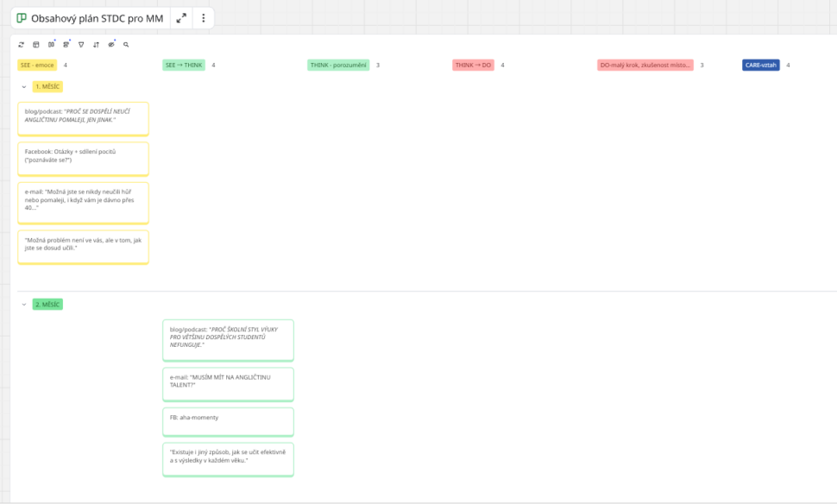837x504 pixels.
Task: Open the FB: aha-momenty card
Action: click(228, 421)
